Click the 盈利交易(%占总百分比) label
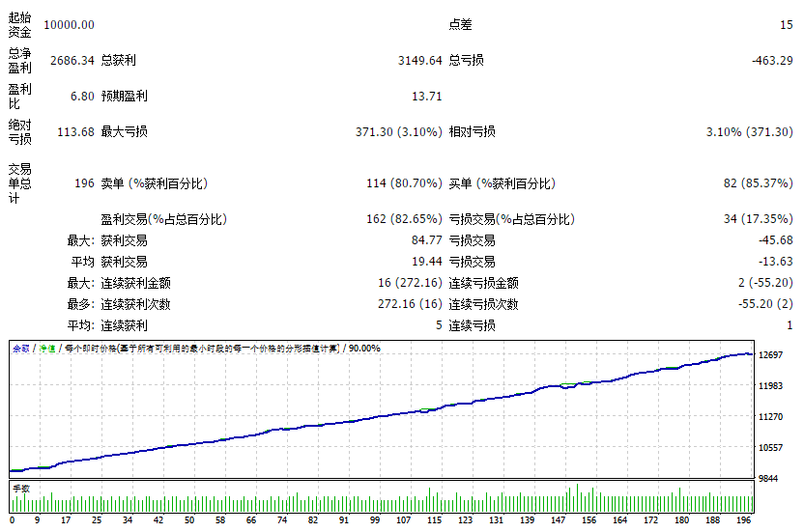 [163, 219]
